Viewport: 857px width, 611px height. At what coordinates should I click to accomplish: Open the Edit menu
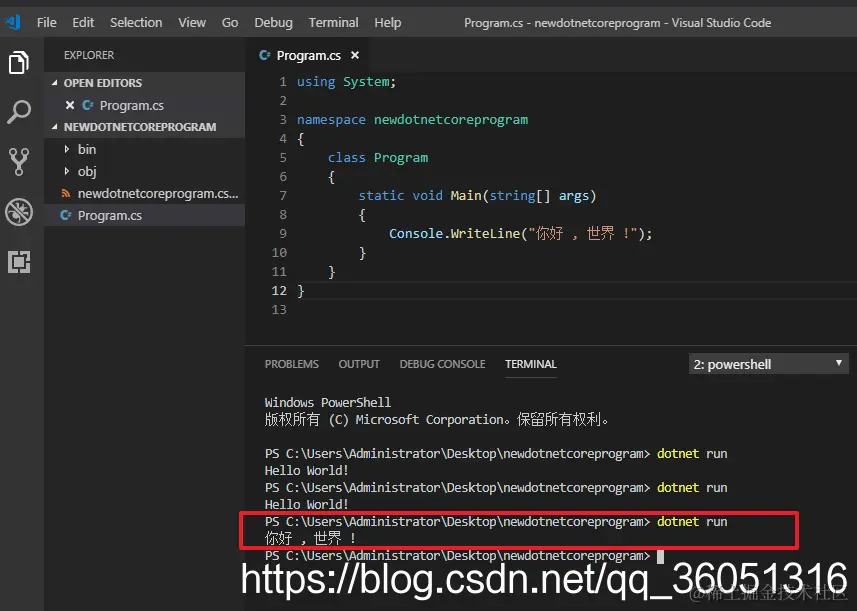(x=83, y=22)
